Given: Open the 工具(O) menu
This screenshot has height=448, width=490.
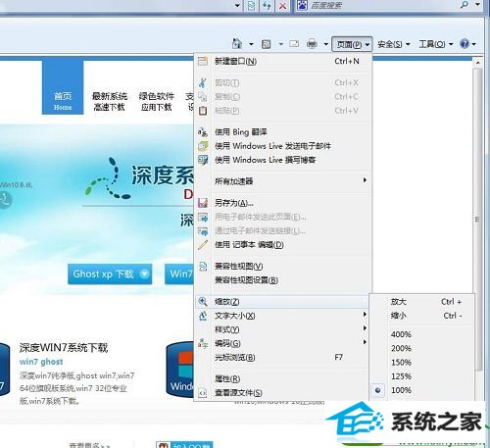Looking at the screenshot, I should coord(436,44).
